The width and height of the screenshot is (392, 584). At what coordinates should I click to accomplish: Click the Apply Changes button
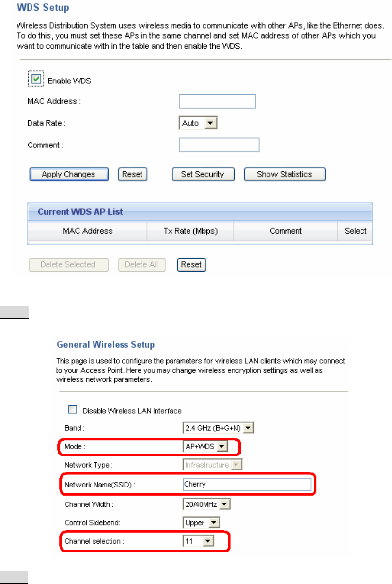[68, 175]
